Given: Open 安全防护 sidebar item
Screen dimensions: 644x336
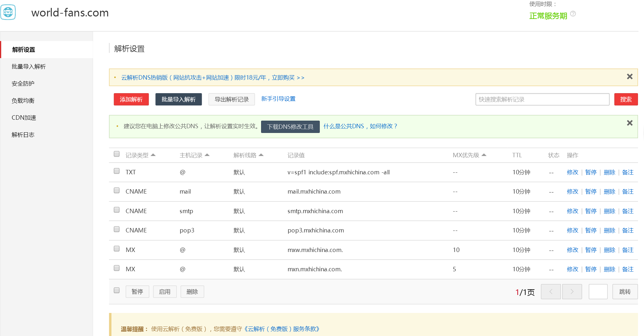Looking at the screenshot, I should click(23, 84).
